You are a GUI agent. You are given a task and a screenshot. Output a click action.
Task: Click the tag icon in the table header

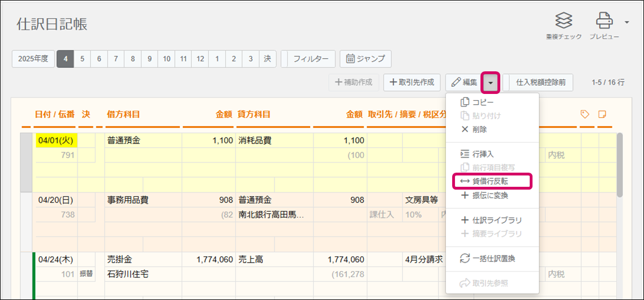coord(586,114)
